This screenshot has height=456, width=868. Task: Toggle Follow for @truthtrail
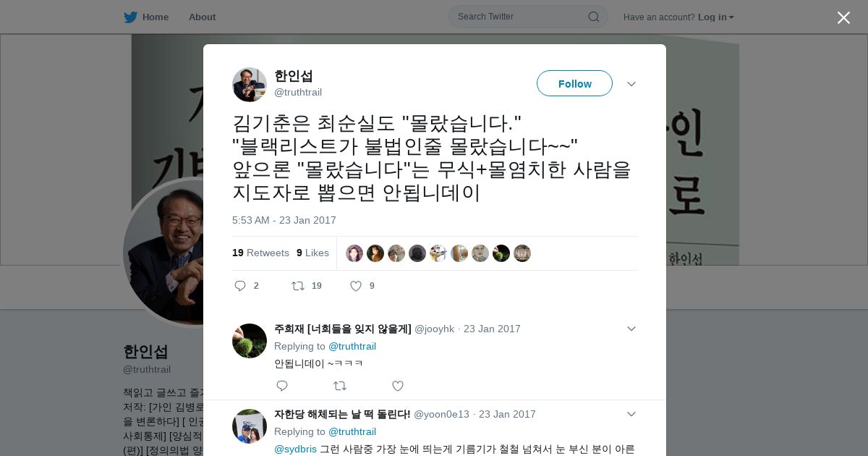coord(574,83)
